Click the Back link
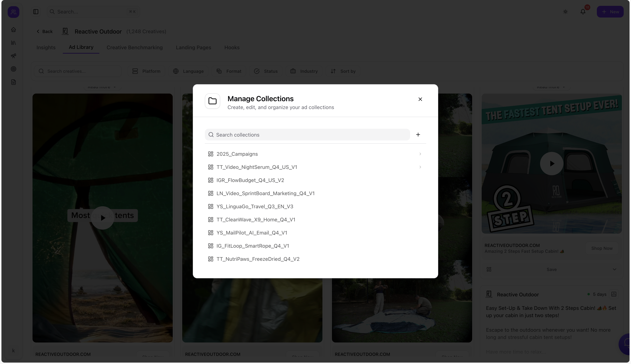This screenshot has height=364, width=631. [x=45, y=32]
